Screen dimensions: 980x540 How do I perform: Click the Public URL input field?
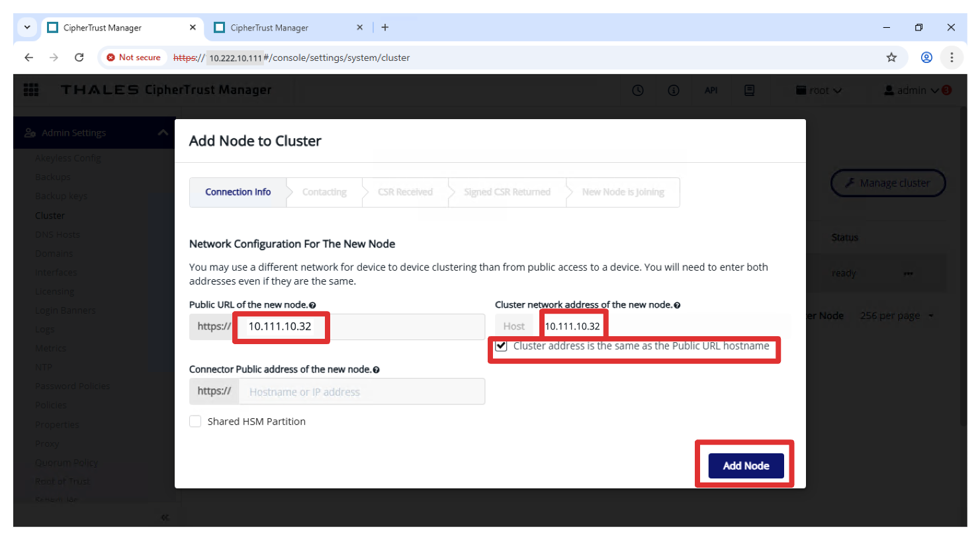pos(361,327)
